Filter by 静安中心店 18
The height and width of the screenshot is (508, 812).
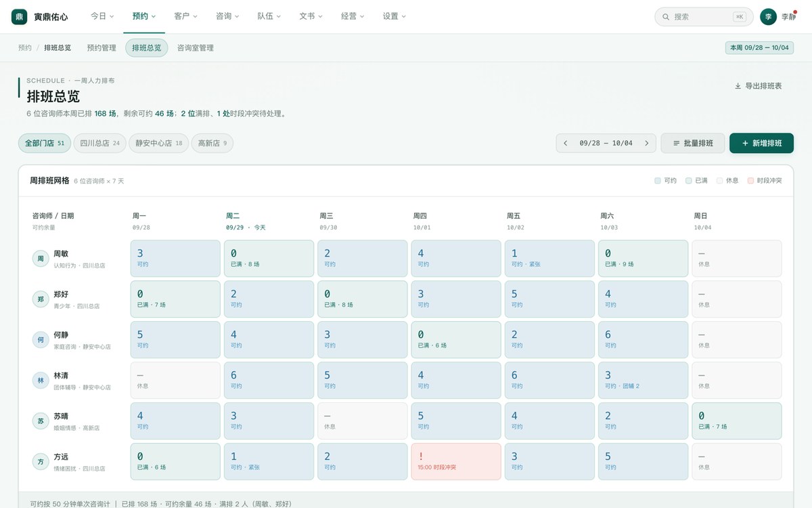click(x=159, y=143)
